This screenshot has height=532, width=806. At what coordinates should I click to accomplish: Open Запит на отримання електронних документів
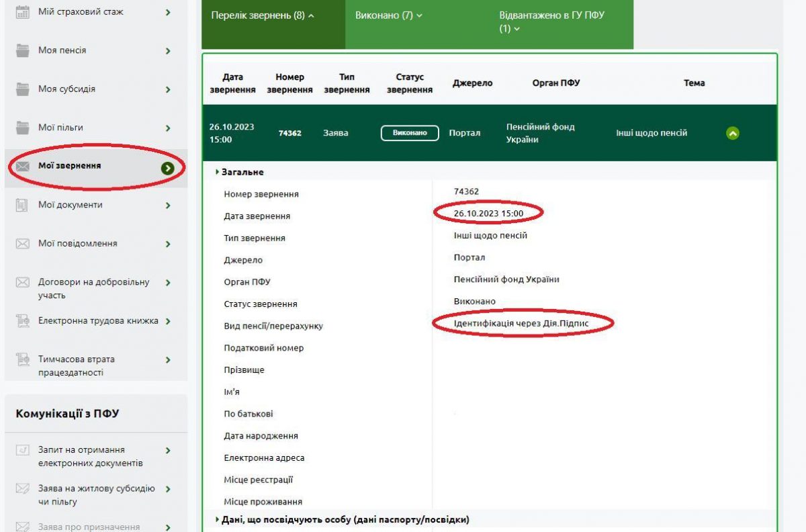[x=90, y=457]
